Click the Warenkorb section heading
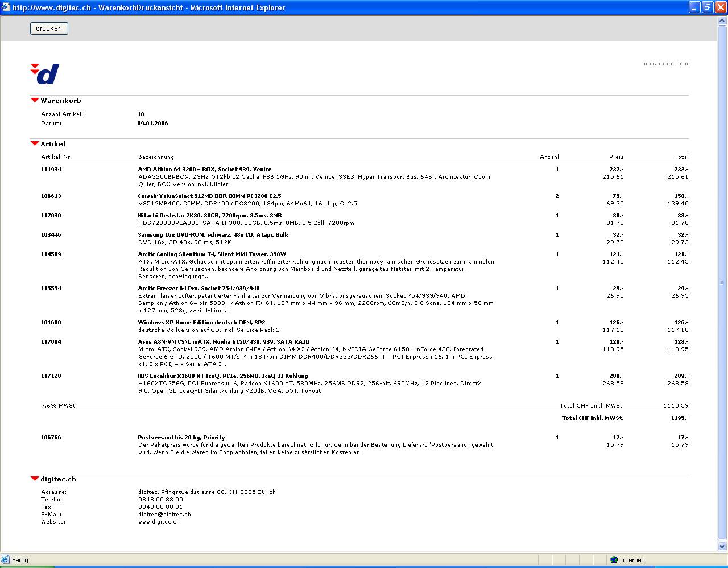This screenshot has height=568, width=728. (x=61, y=101)
